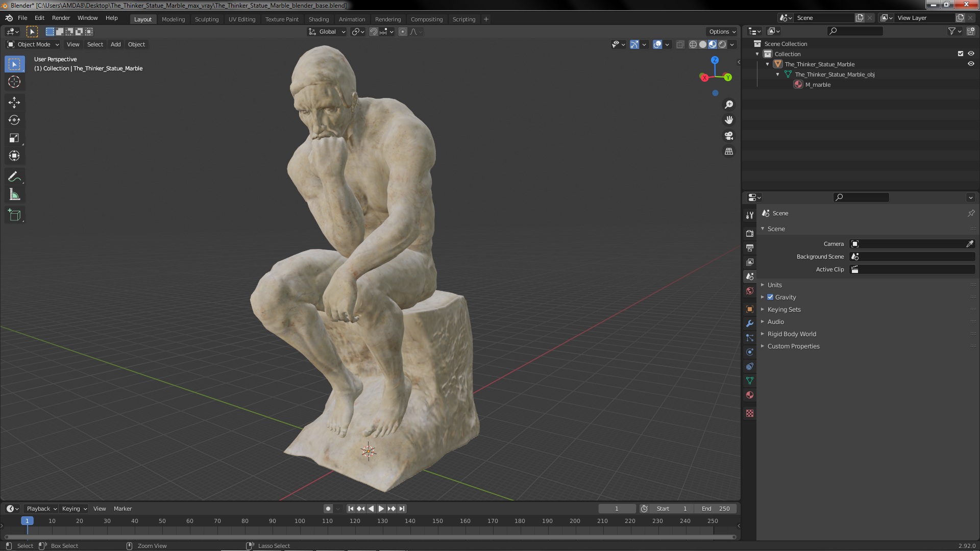Toggle auto keying record button
The width and height of the screenshot is (980, 551).
click(328, 509)
